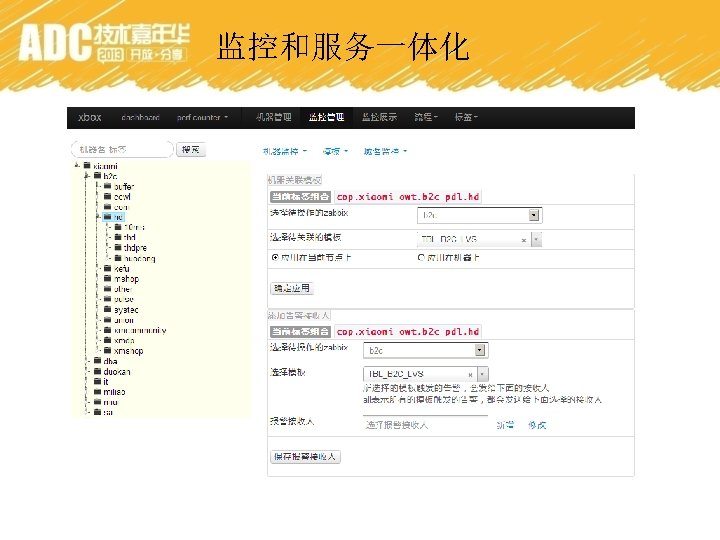
Task: Click the xbox brand in navbar
Action: 90,117
